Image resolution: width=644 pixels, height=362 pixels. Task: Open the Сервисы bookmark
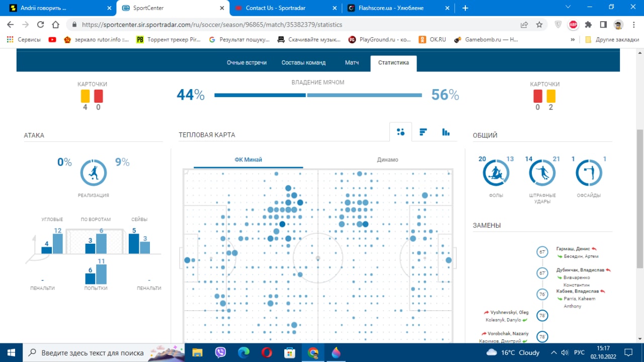coord(24,40)
